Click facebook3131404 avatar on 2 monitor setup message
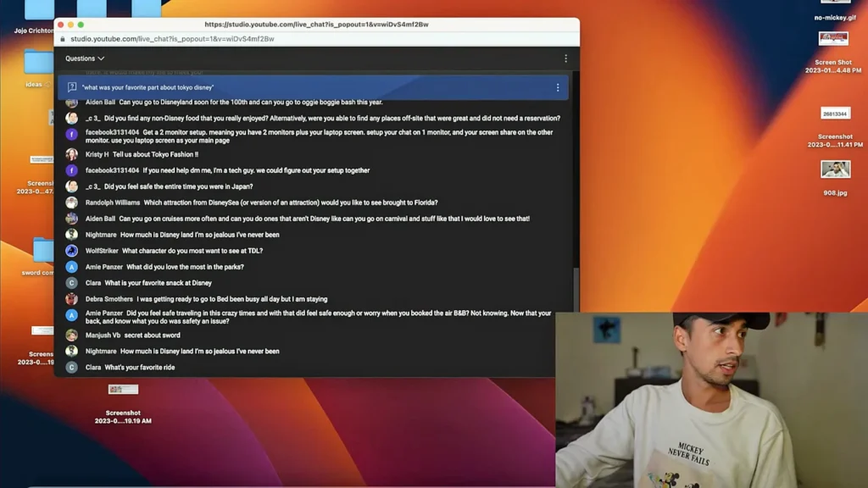This screenshot has height=488, width=868. point(71,135)
